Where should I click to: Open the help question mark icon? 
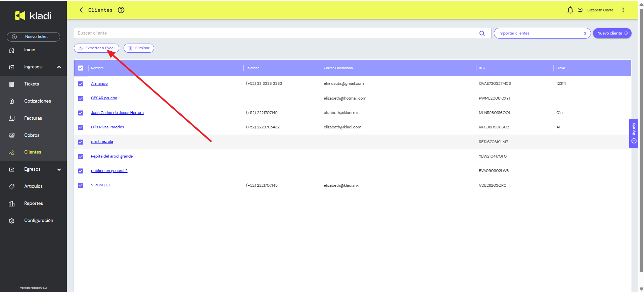tap(121, 10)
